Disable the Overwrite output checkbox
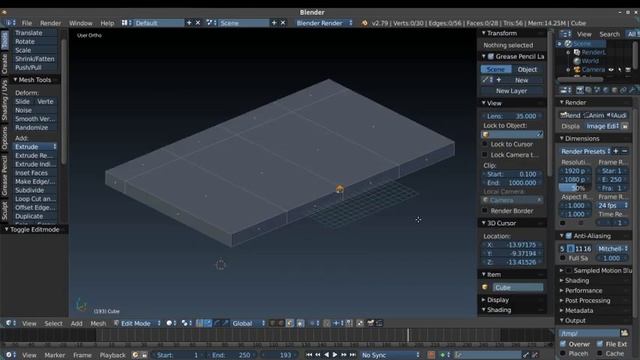 pos(563,344)
